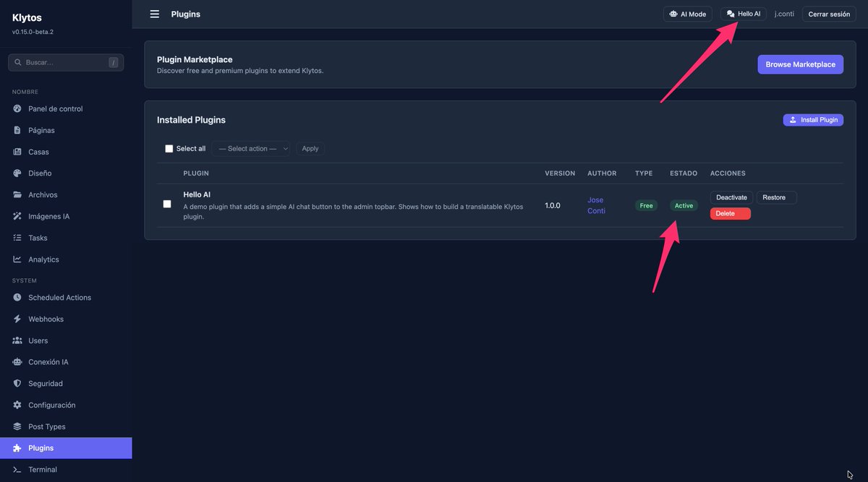Click Restore for Hello AI plugin
This screenshot has width=868, height=482.
[x=776, y=197]
